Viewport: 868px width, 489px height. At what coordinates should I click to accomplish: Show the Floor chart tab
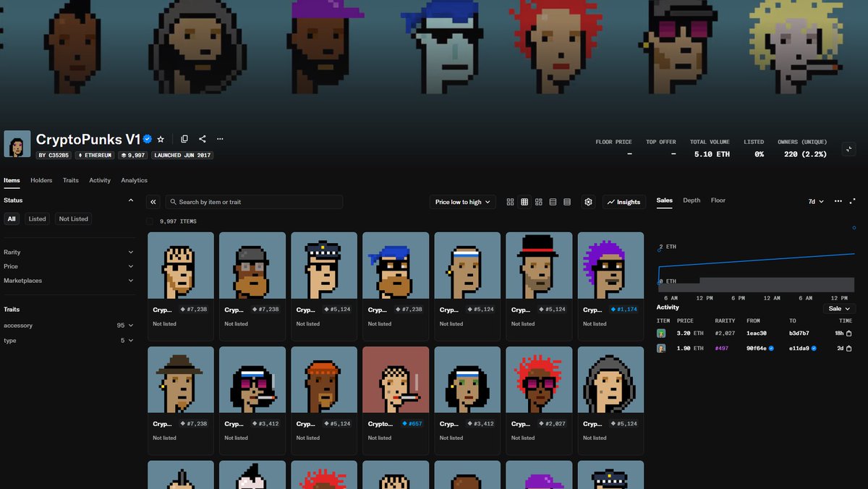pyautogui.click(x=718, y=200)
